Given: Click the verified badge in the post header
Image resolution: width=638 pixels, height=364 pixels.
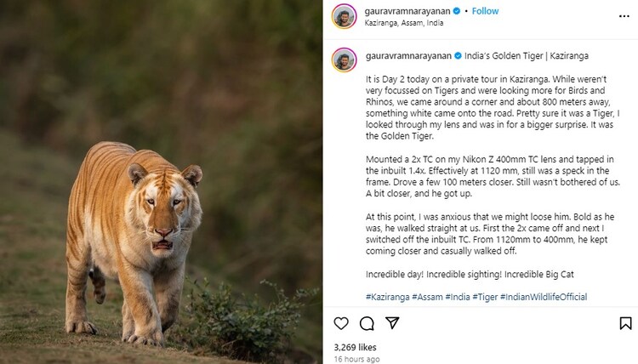Looking at the screenshot, I should point(457,11).
